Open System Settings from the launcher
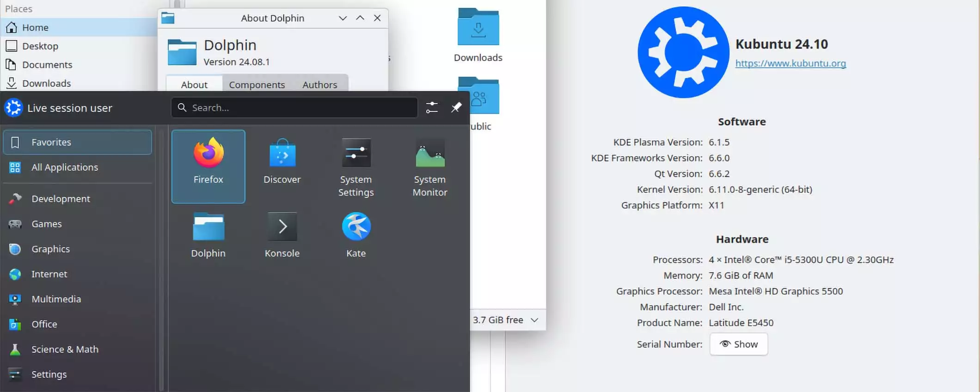The width and height of the screenshot is (980, 392). tap(356, 167)
